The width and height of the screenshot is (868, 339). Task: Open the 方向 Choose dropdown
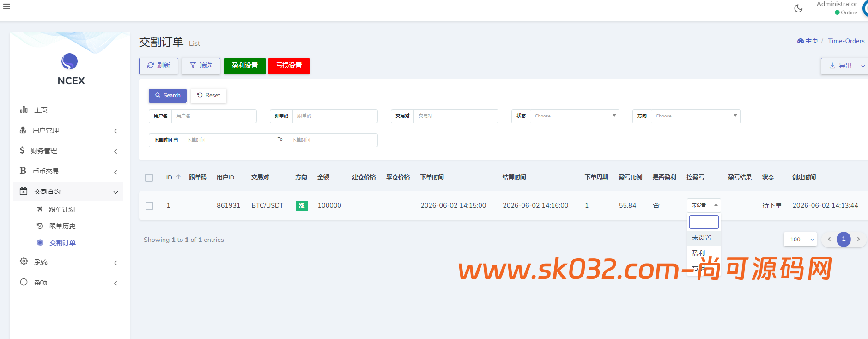coord(695,116)
